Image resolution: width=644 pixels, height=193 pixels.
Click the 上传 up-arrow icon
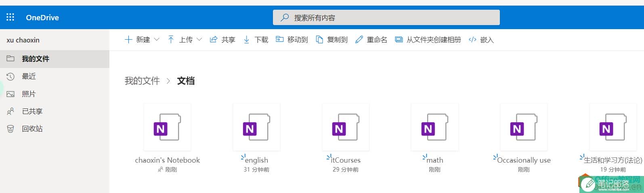coord(171,39)
